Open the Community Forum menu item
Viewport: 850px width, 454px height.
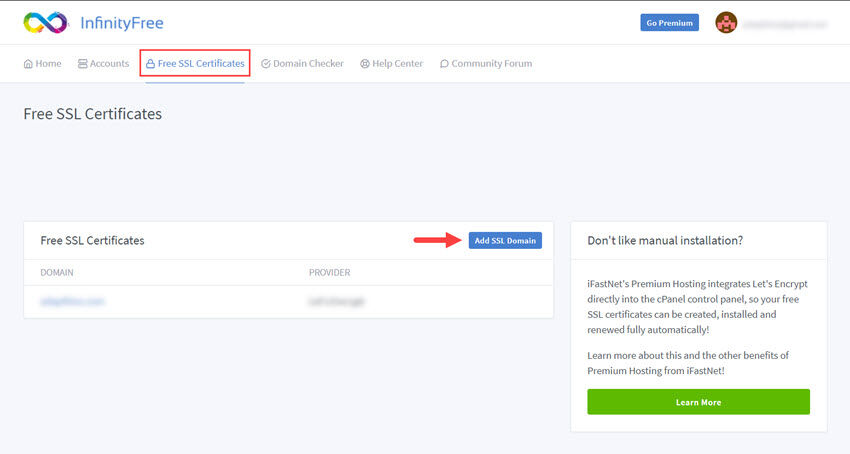click(486, 63)
